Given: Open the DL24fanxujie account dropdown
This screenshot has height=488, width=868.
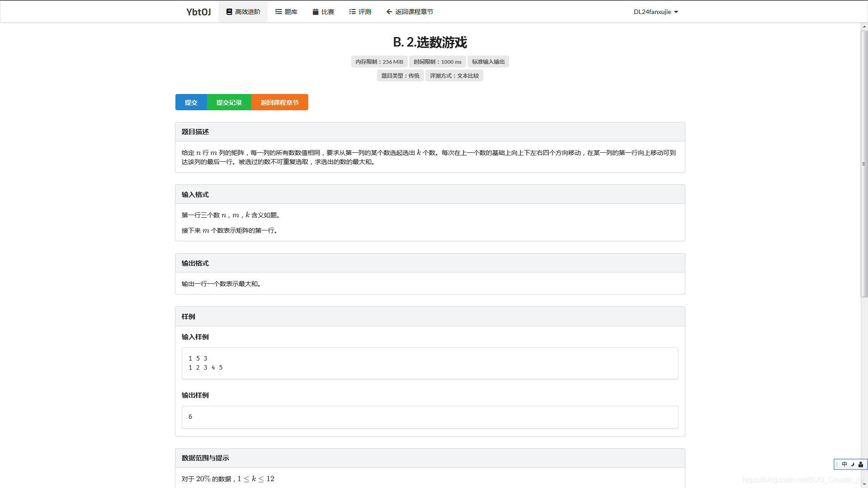Looking at the screenshot, I should tap(656, 12).
